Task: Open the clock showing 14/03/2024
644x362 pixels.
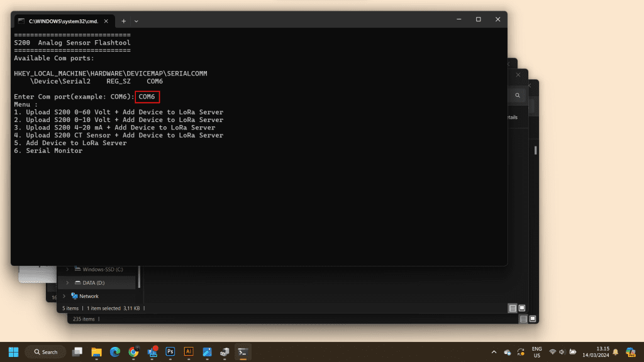Action: pyautogui.click(x=602, y=352)
